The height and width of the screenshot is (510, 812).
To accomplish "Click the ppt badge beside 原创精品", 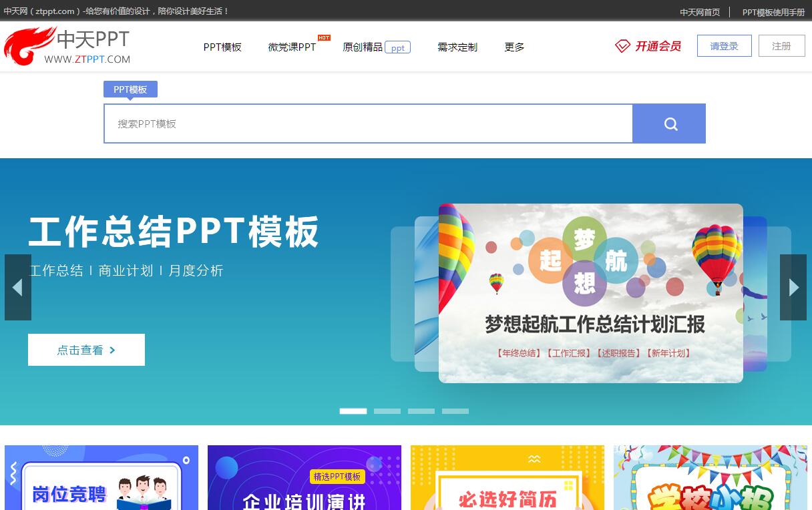I will pyautogui.click(x=398, y=47).
